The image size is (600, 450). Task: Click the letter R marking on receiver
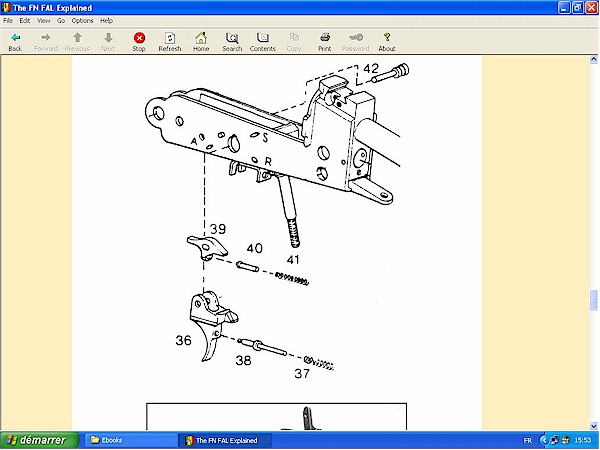268,162
